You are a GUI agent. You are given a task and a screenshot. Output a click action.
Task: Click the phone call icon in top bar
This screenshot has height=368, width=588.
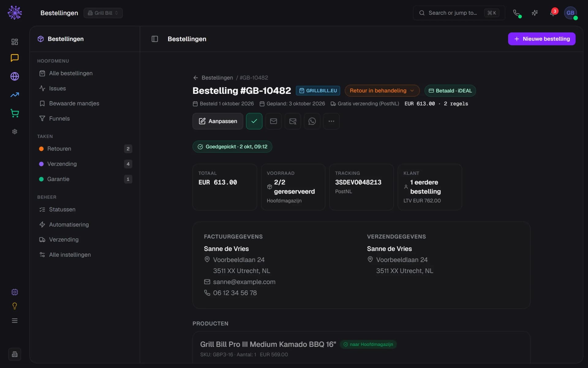point(516,13)
